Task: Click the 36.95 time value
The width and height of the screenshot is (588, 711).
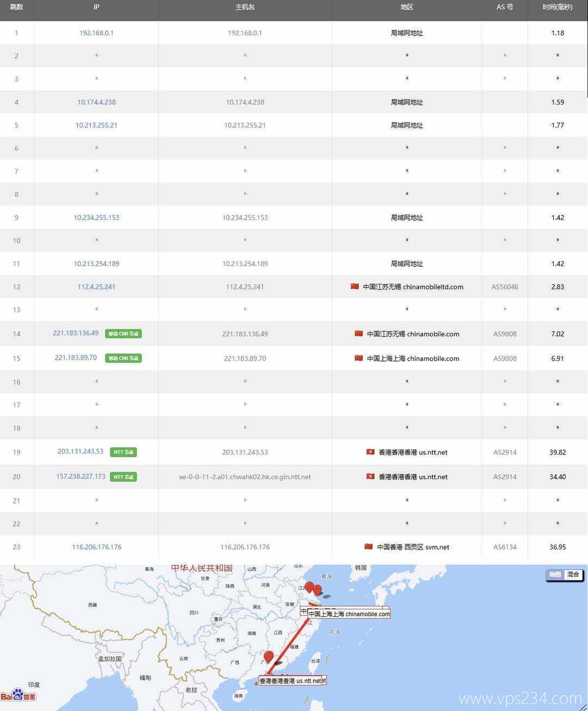Action: tap(558, 547)
